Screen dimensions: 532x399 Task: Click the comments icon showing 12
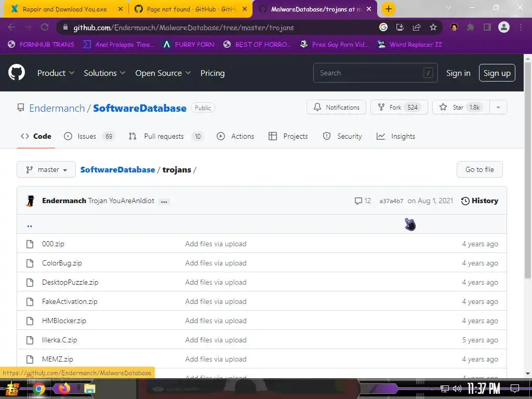coord(358,201)
